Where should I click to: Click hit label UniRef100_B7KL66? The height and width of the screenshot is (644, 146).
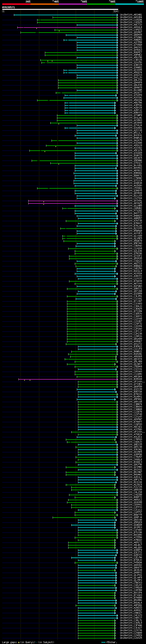point(131,226)
